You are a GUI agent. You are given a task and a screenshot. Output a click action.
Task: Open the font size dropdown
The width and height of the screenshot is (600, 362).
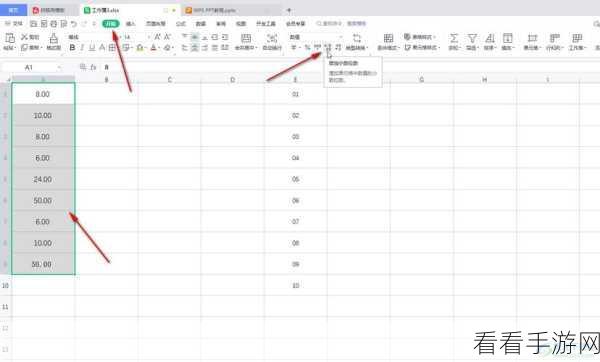tap(148, 37)
